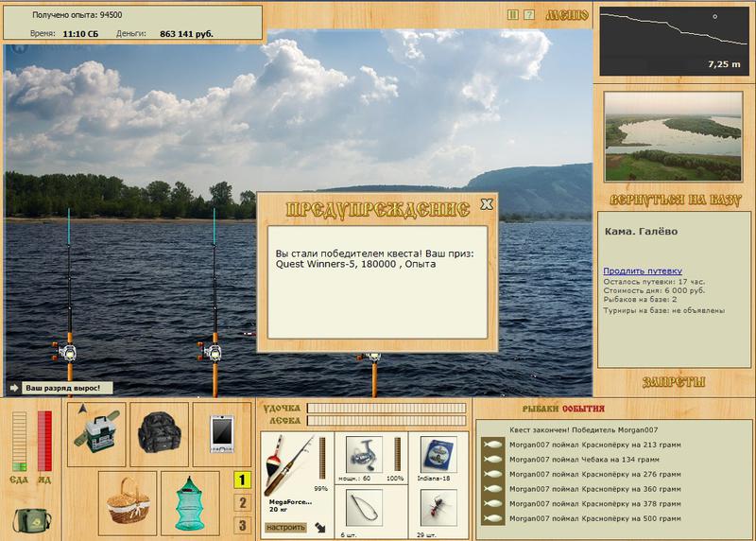Click the Kama river location thumbnail
The width and height of the screenshot is (756, 541).
point(673,136)
